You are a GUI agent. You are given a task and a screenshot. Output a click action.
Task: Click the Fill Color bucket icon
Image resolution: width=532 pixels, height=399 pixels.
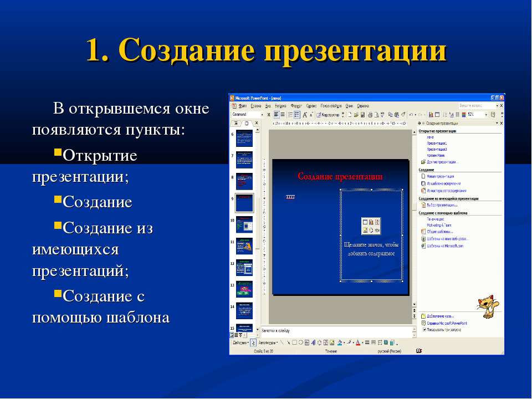pos(340,343)
